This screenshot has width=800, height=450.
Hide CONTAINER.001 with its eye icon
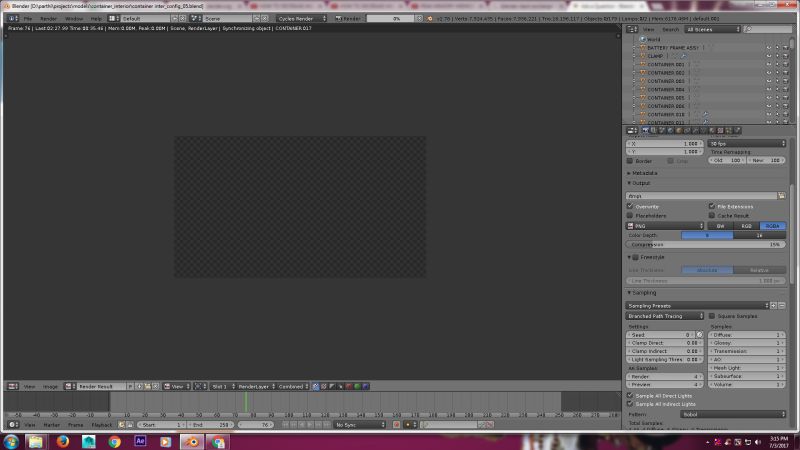(x=768, y=65)
